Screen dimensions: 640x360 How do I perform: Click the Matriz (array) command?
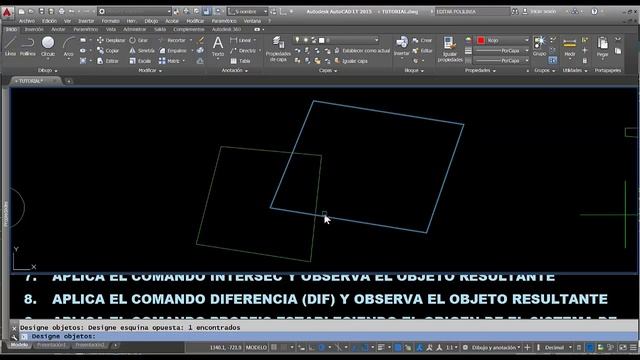(169, 61)
